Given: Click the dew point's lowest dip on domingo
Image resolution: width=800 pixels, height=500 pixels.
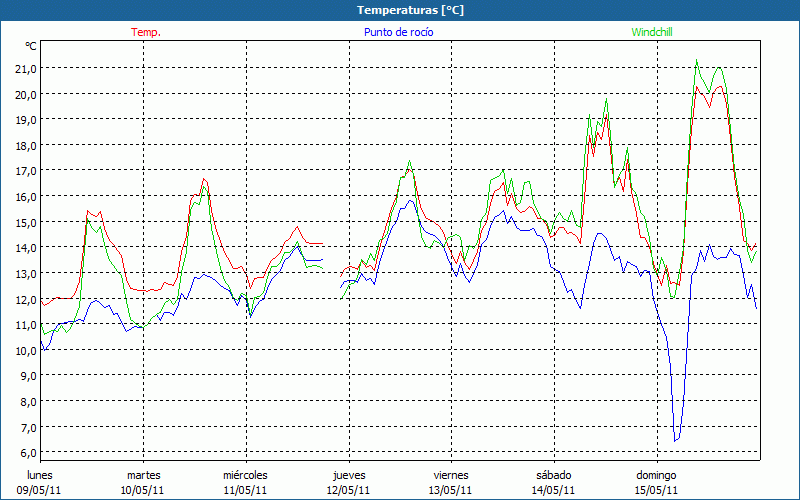Looking at the screenshot, I should [x=676, y=440].
